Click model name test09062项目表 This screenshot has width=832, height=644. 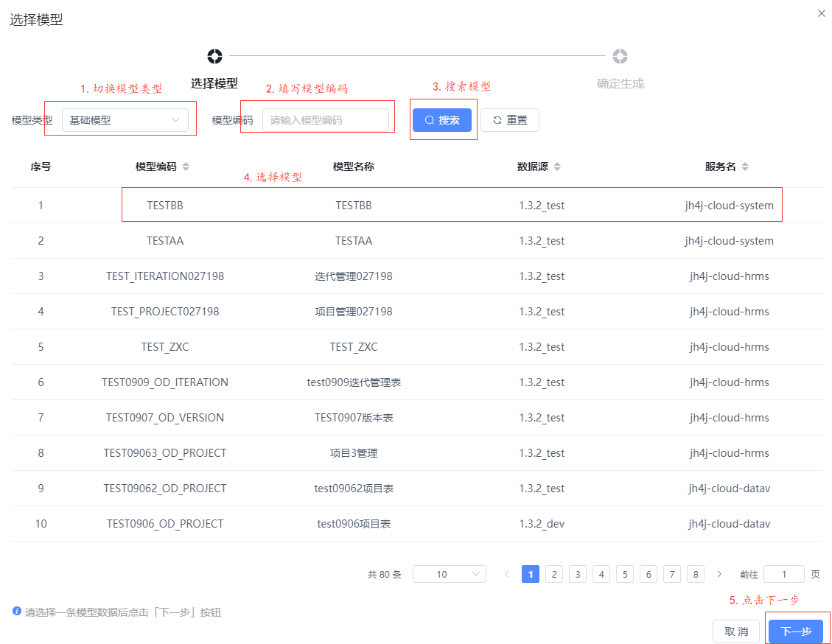tap(354, 488)
